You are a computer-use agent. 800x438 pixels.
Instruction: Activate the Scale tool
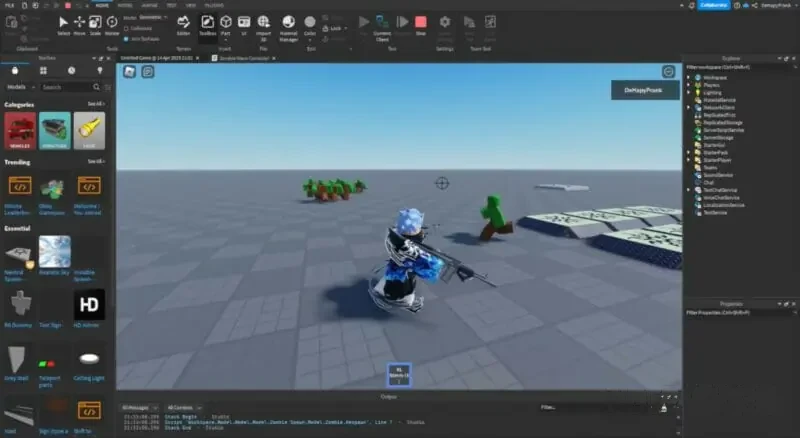click(95, 26)
